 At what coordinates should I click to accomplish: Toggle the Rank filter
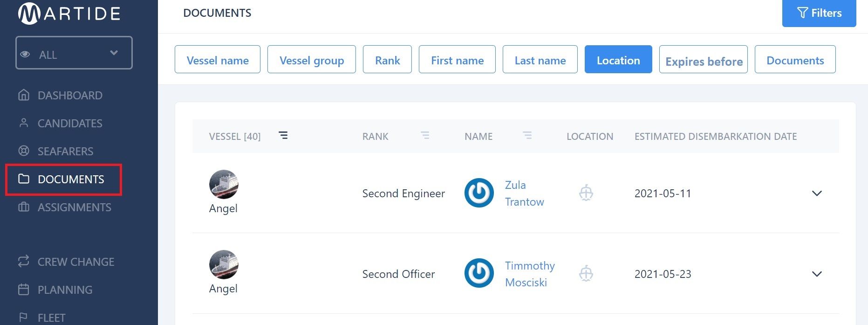click(x=387, y=59)
